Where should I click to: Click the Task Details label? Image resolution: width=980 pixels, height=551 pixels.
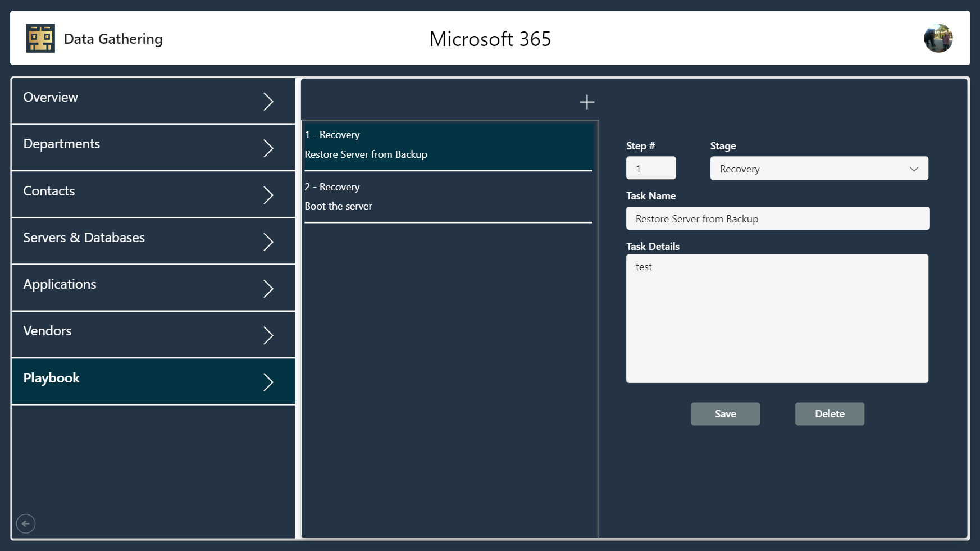click(653, 247)
